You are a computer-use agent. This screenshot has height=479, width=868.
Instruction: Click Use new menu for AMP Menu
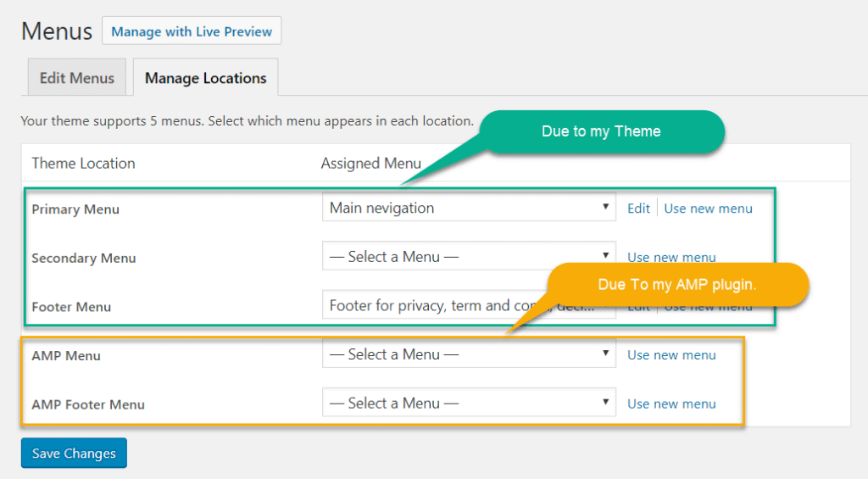click(x=671, y=355)
